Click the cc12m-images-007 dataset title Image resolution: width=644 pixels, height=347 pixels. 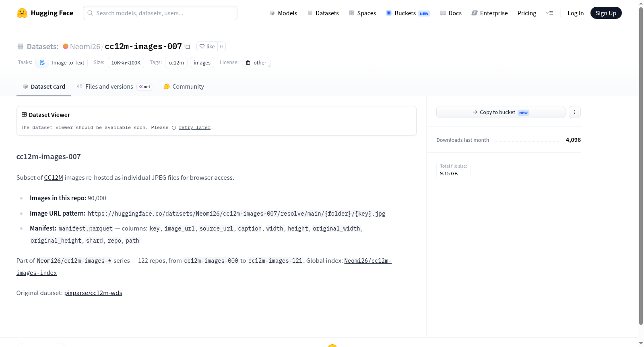[143, 46]
